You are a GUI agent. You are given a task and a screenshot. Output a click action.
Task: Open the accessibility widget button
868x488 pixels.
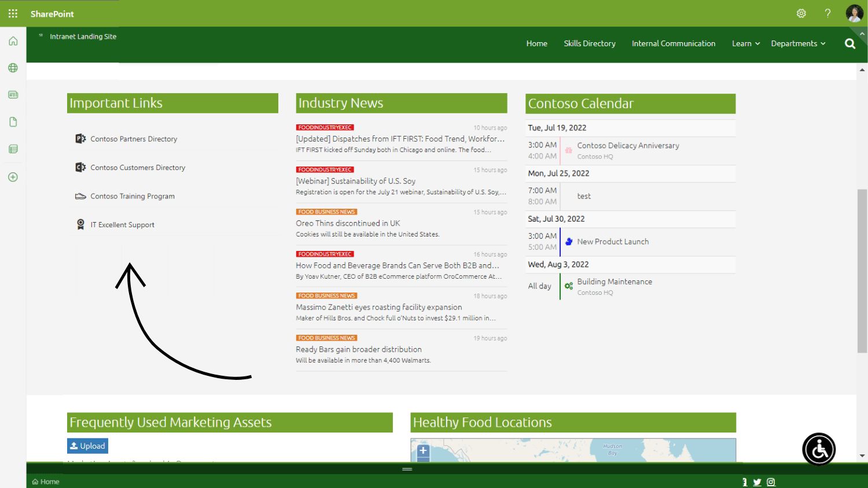coord(819,449)
